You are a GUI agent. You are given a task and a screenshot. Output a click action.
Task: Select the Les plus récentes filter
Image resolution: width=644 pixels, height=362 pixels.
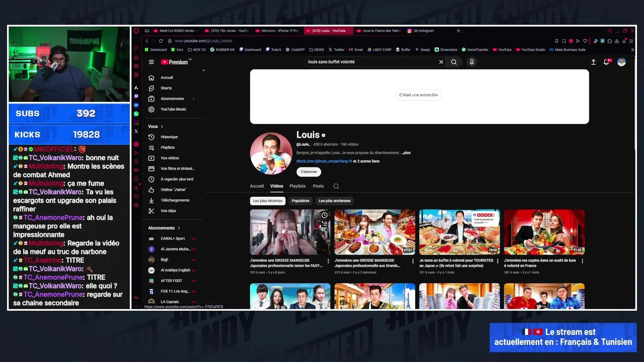(268, 201)
